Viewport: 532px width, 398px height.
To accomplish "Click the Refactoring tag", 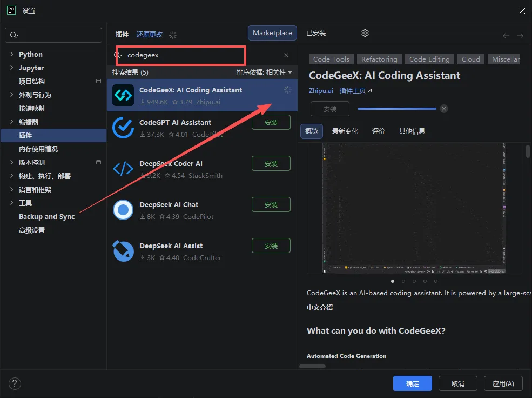I will (x=379, y=59).
